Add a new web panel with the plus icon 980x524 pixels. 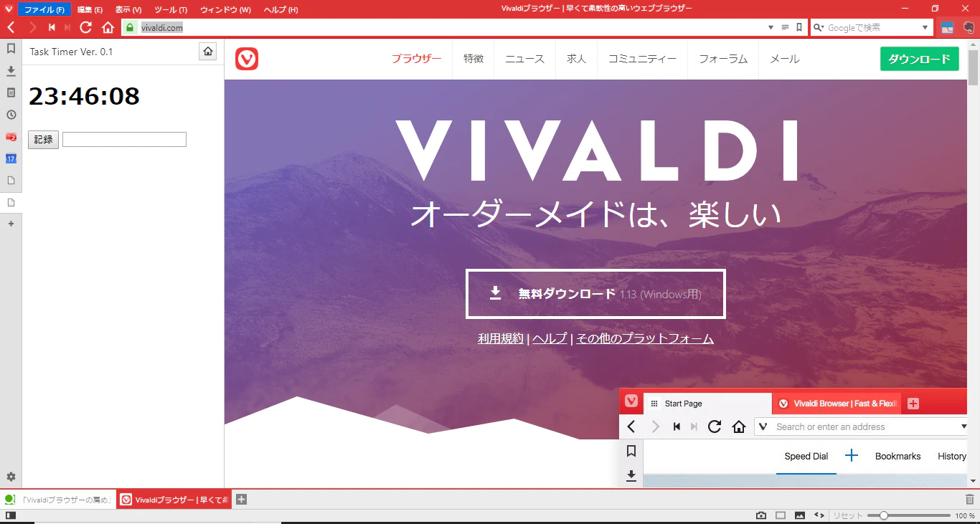(11, 224)
